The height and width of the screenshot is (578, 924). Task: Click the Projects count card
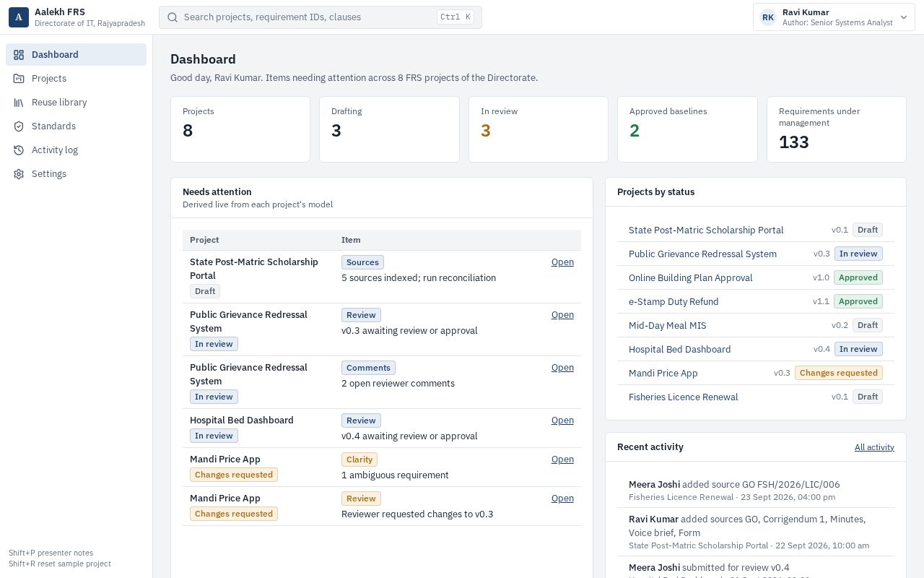click(240, 129)
